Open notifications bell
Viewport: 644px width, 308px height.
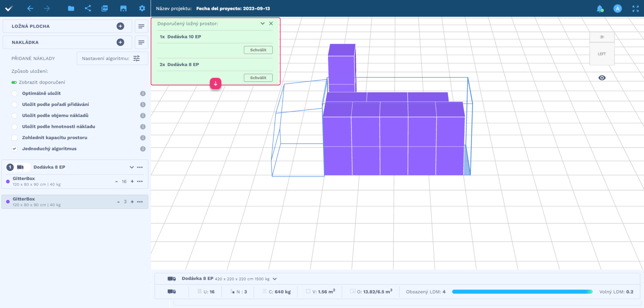(600, 9)
